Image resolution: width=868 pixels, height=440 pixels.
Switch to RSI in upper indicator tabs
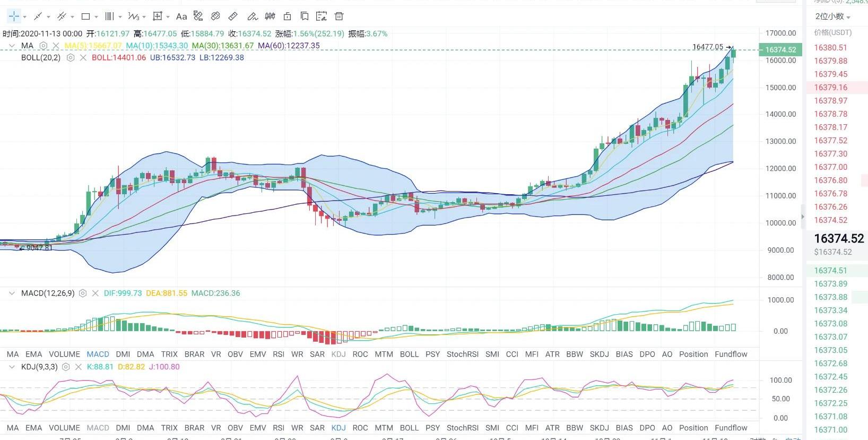pos(279,354)
